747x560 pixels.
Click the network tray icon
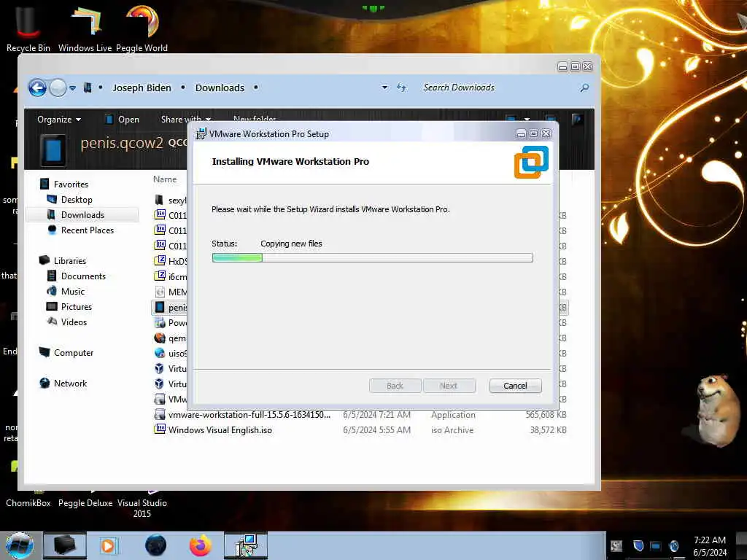click(x=656, y=545)
